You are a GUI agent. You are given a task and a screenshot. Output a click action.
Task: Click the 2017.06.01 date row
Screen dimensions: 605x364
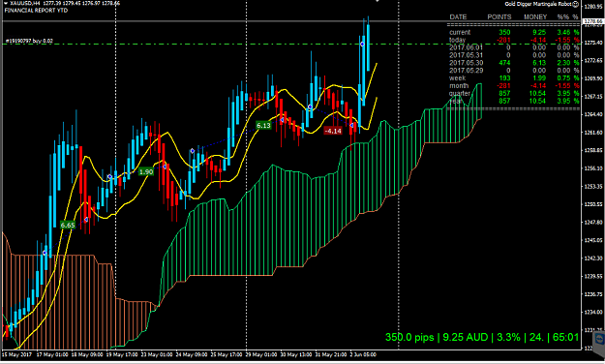[x=467, y=47]
